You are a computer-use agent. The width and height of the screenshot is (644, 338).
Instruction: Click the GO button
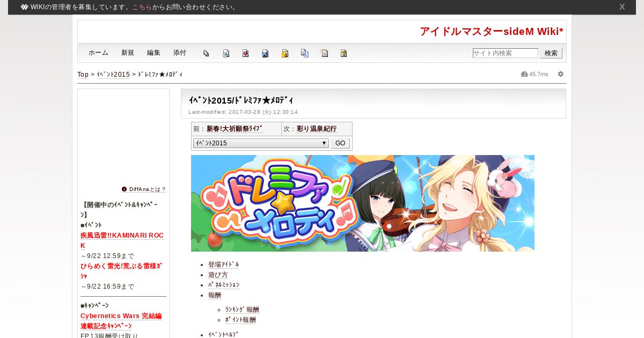(340, 143)
